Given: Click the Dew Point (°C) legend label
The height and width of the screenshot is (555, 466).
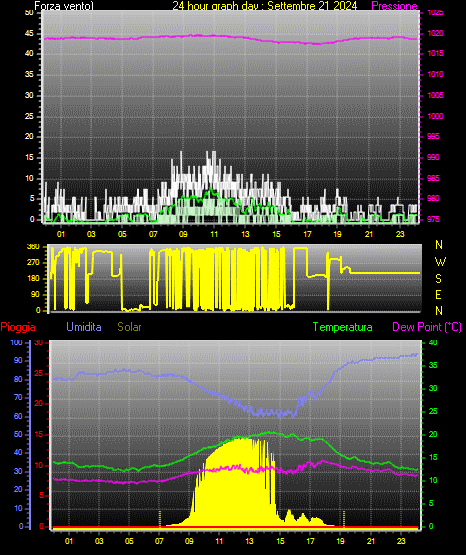Looking at the screenshot, I should tap(427, 327).
